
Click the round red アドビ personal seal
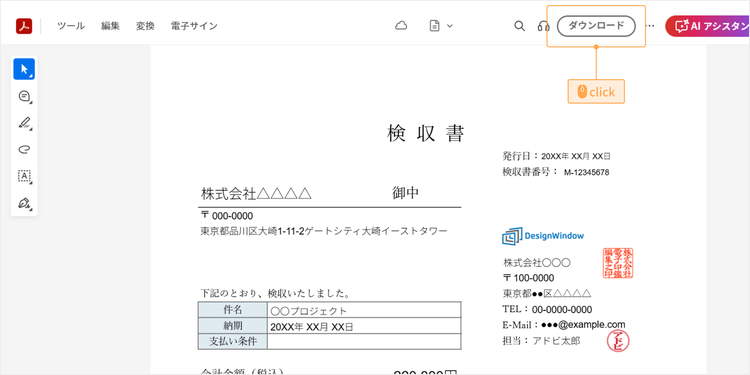pyautogui.click(x=618, y=341)
